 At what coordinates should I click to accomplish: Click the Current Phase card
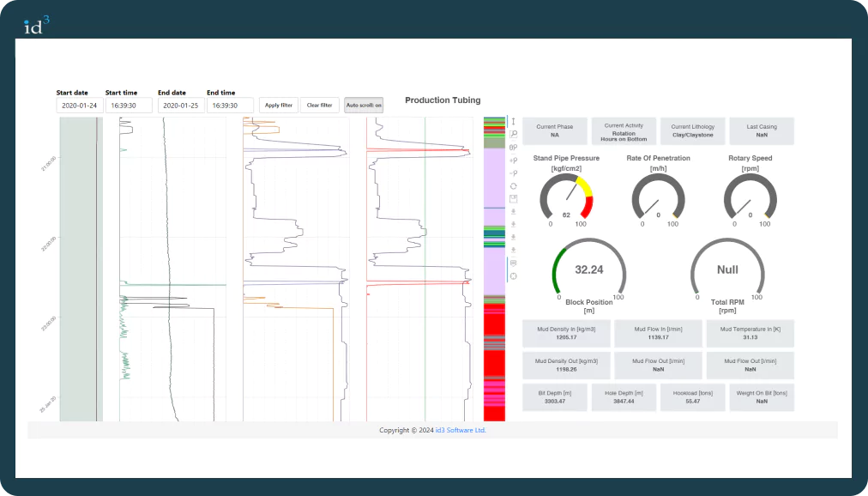555,130
